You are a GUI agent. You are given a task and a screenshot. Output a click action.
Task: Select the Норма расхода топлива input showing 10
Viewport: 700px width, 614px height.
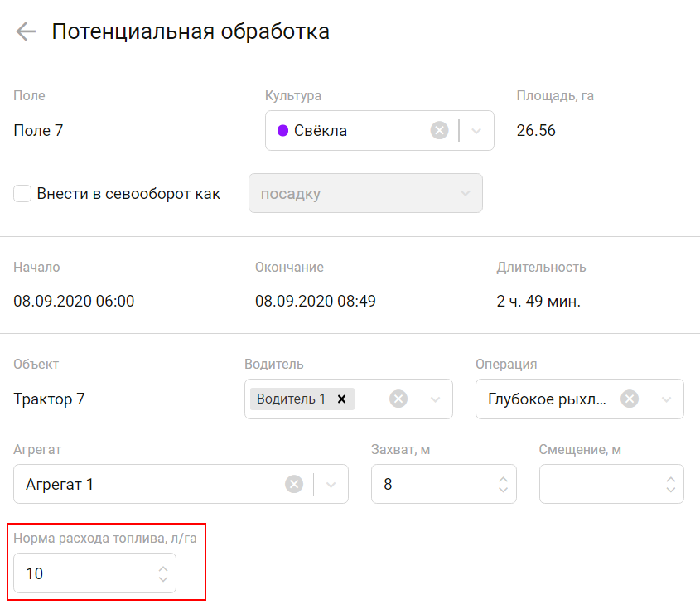point(75,573)
